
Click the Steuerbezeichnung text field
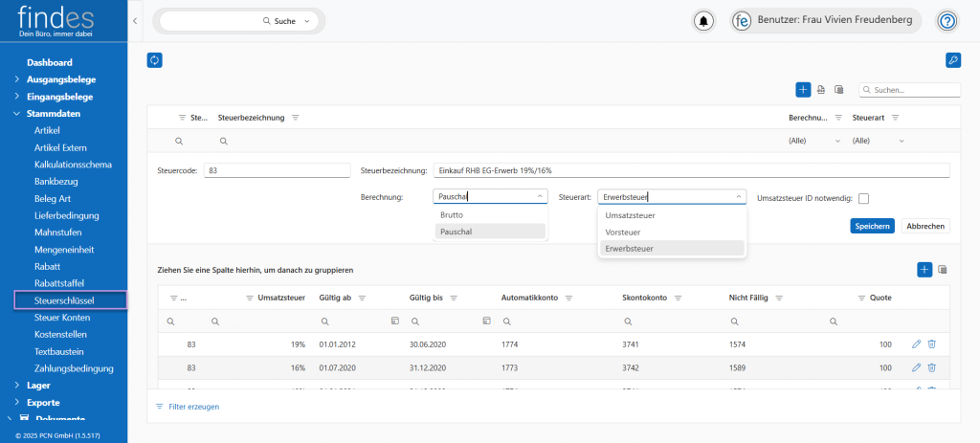pyautogui.click(x=689, y=170)
